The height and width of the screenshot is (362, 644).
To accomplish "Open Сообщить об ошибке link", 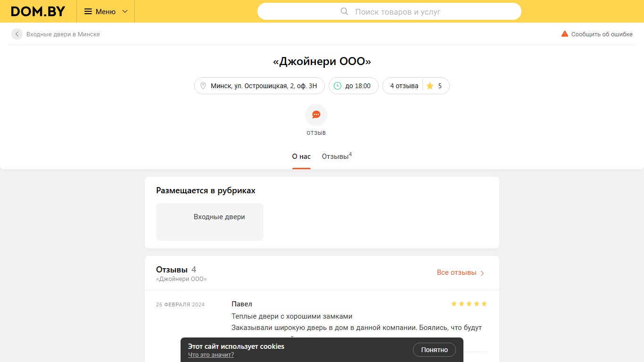I will point(602,34).
